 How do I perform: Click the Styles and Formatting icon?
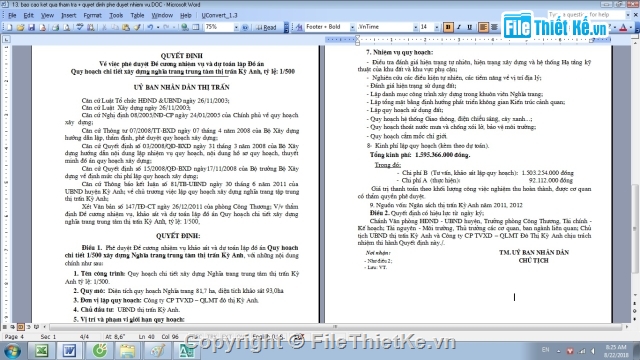[x=299, y=27]
